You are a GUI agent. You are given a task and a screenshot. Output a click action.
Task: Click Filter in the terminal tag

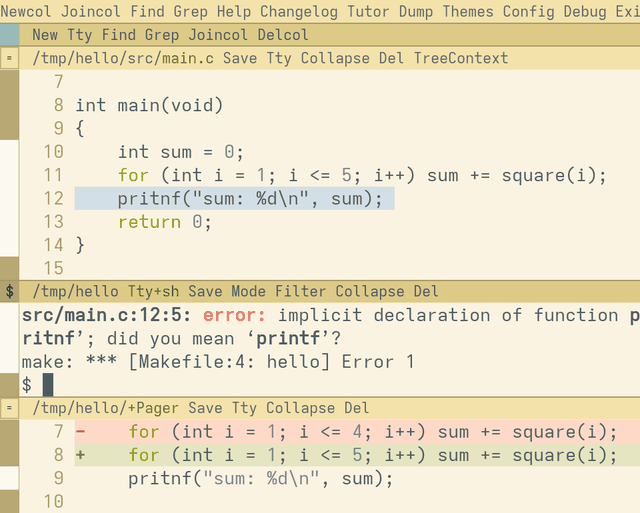pyautogui.click(x=300, y=291)
